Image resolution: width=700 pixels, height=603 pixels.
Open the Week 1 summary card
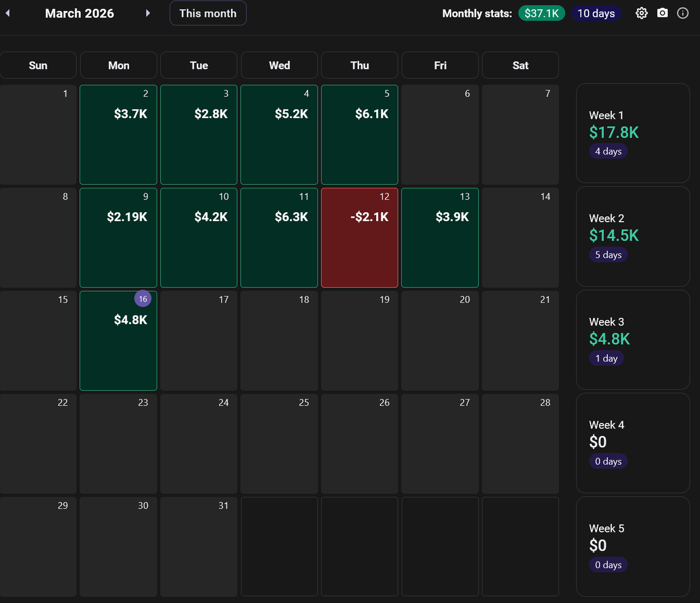coord(633,133)
